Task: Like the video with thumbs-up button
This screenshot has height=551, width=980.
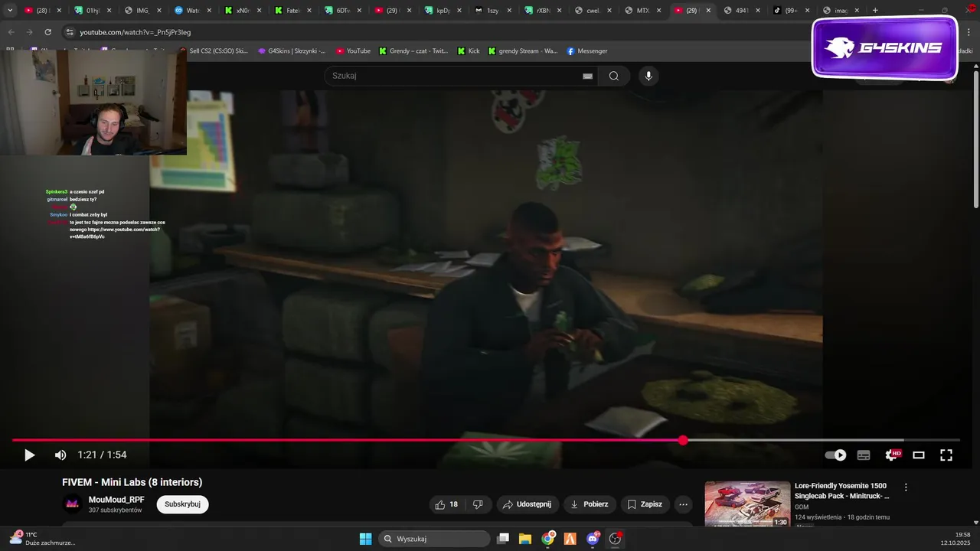Action: [x=447, y=504]
